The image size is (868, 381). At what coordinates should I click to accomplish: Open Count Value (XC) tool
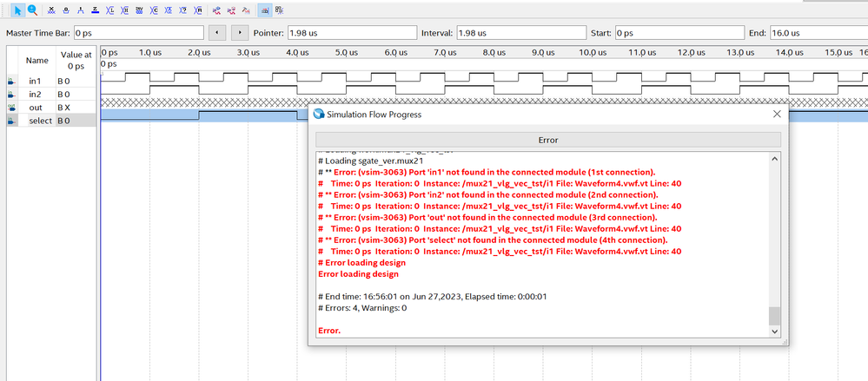click(x=154, y=10)
